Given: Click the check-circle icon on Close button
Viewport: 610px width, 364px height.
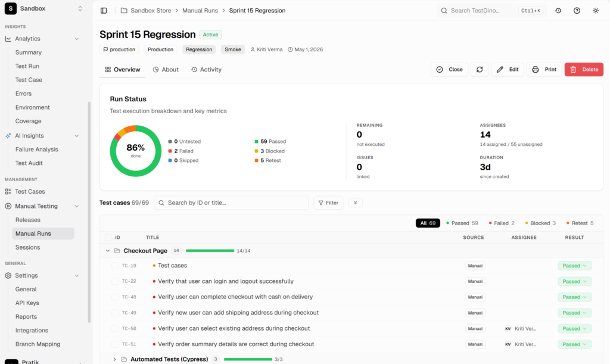Looking at the screenshot, I should [x=440, y=69].
